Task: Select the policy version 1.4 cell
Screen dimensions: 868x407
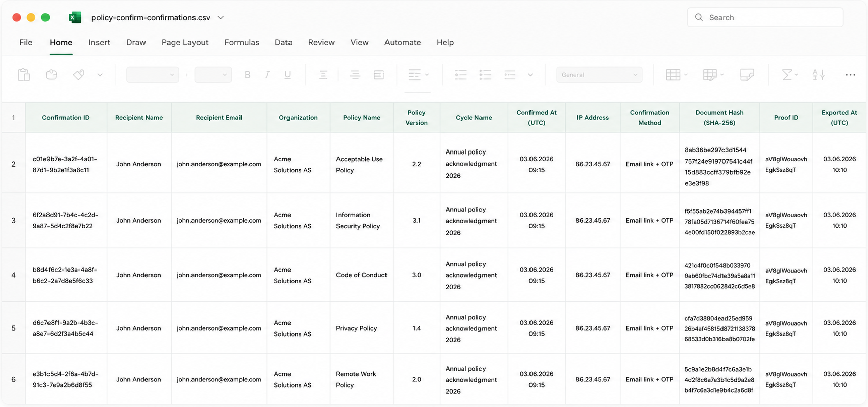Action: [x=416, y=328]
